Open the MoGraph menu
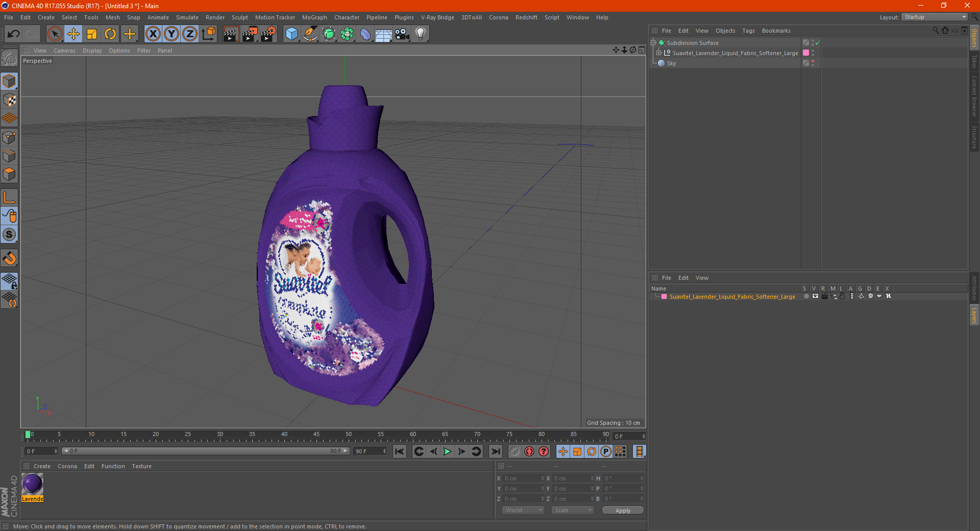This screenshot has width=980, height=531. pos(314,17)
